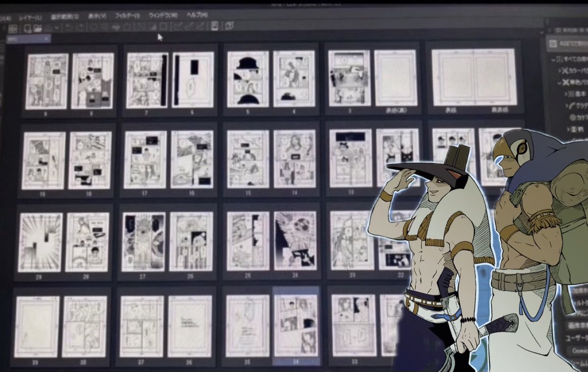
Task: Open the フィルター(I) menu
Action: pyautogui.click(x=127, y=16)
